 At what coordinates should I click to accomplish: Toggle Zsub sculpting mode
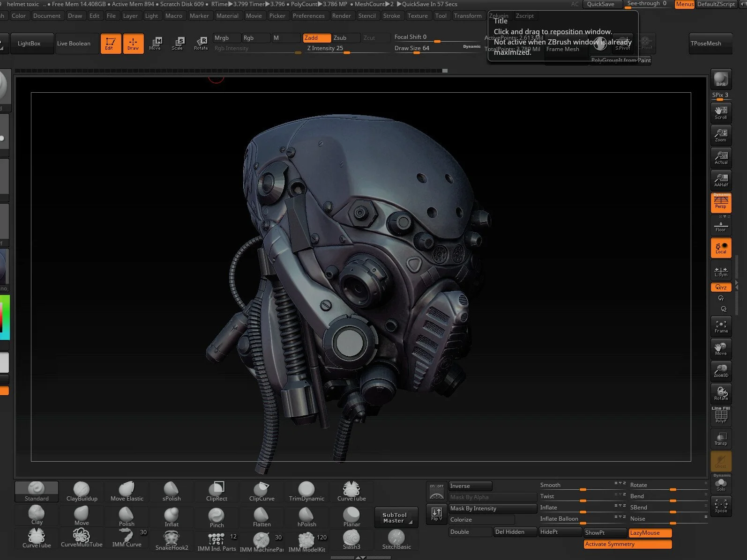coord(346,38)
